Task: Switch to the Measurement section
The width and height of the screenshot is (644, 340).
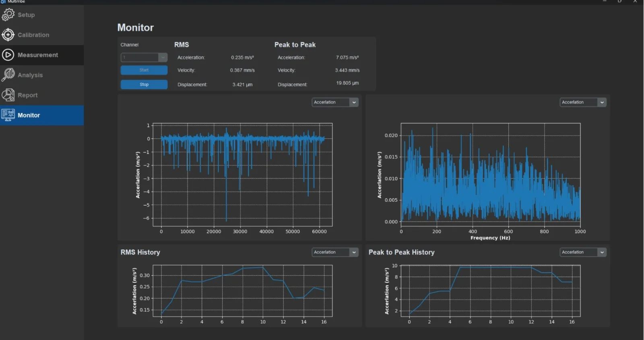Action: pos(42,55)
